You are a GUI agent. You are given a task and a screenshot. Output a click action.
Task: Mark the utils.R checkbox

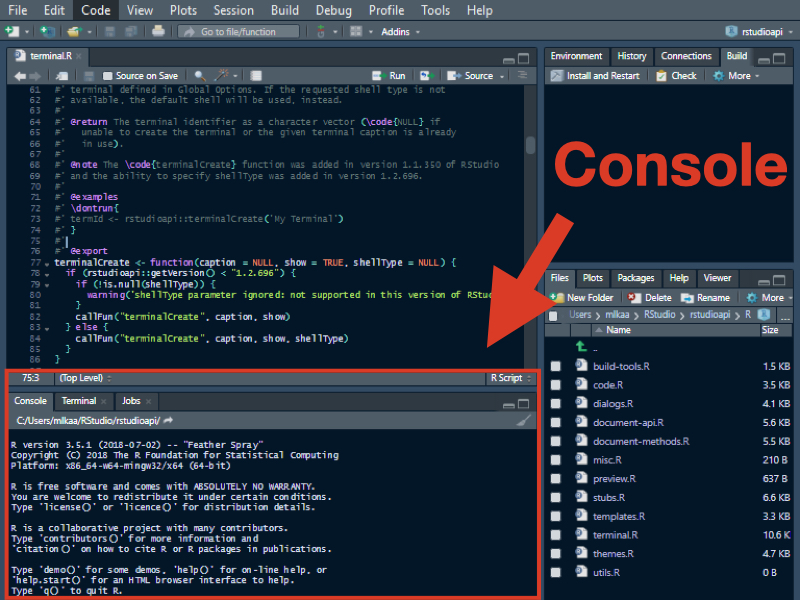(x=556, y=572)
